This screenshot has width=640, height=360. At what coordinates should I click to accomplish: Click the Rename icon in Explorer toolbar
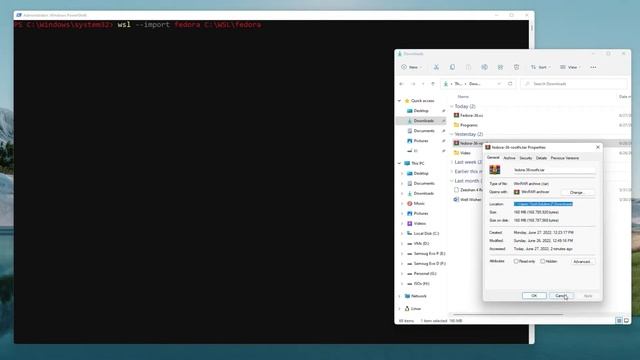484,67
